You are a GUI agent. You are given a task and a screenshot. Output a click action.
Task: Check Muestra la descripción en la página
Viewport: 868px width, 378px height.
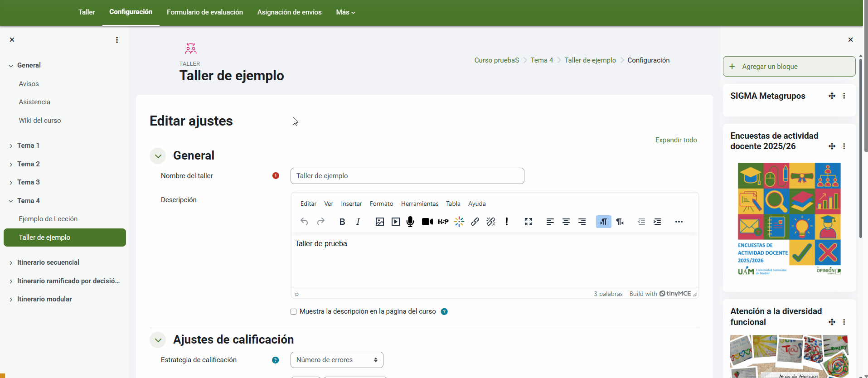click(x=294, y=311)
